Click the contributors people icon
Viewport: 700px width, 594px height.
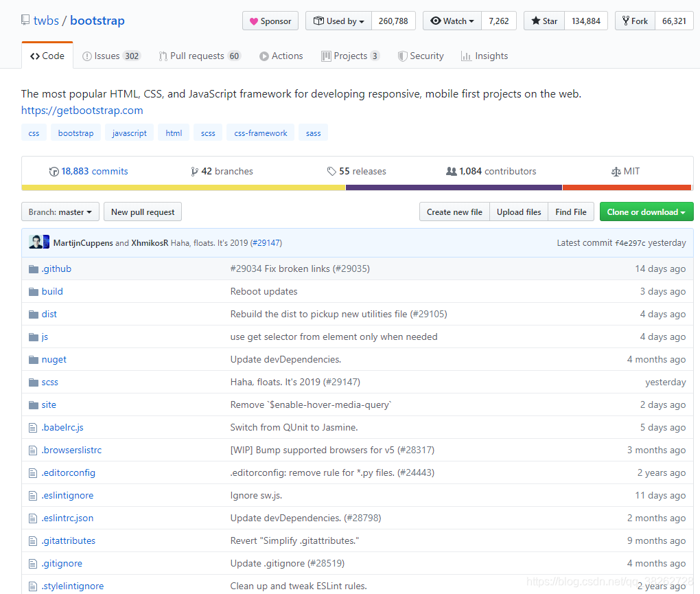452,171
